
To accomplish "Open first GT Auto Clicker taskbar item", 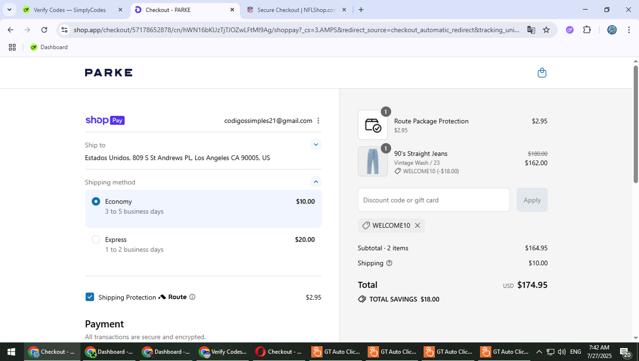I will pos(335,352).
